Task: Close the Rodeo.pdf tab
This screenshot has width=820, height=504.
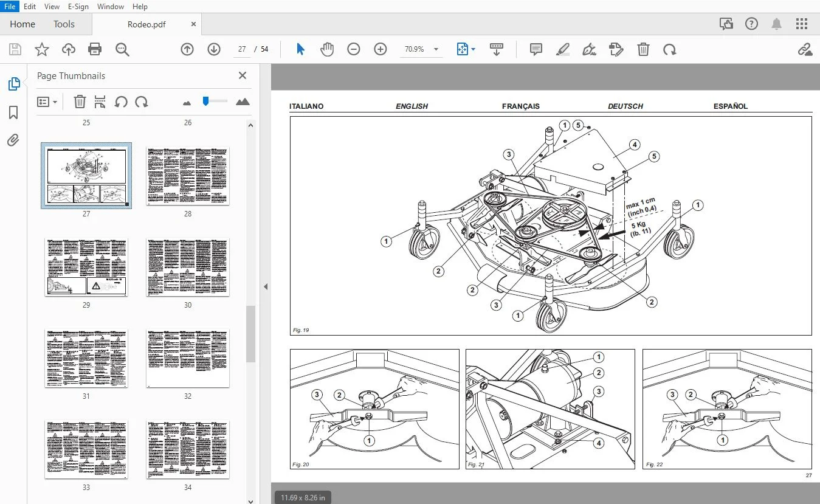Action: pos(193,24)
